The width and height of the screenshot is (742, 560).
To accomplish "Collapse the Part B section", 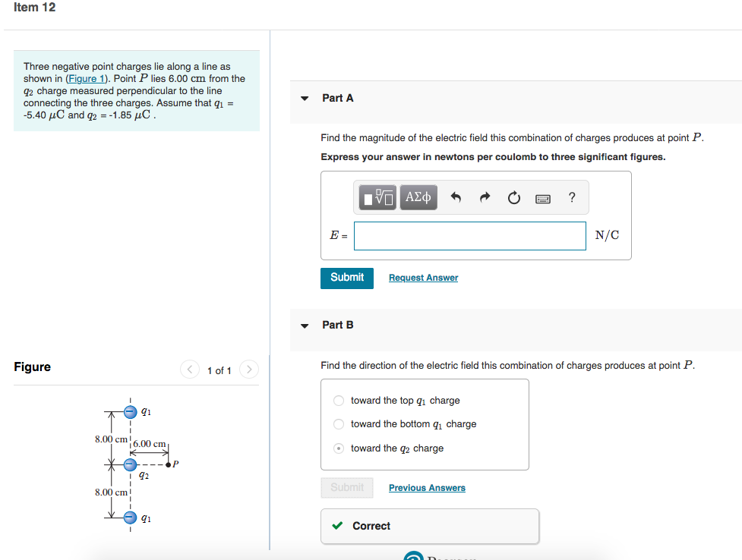I will [304, 325].
